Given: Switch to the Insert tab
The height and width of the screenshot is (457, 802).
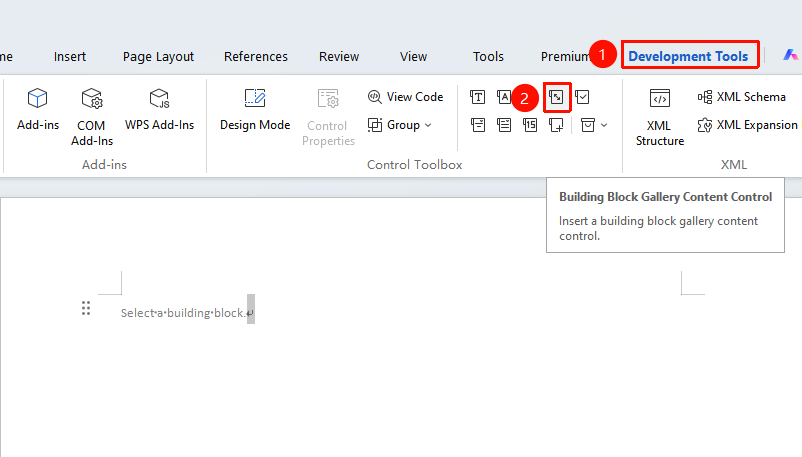Looking at the screenshot, I should point(70,56).
